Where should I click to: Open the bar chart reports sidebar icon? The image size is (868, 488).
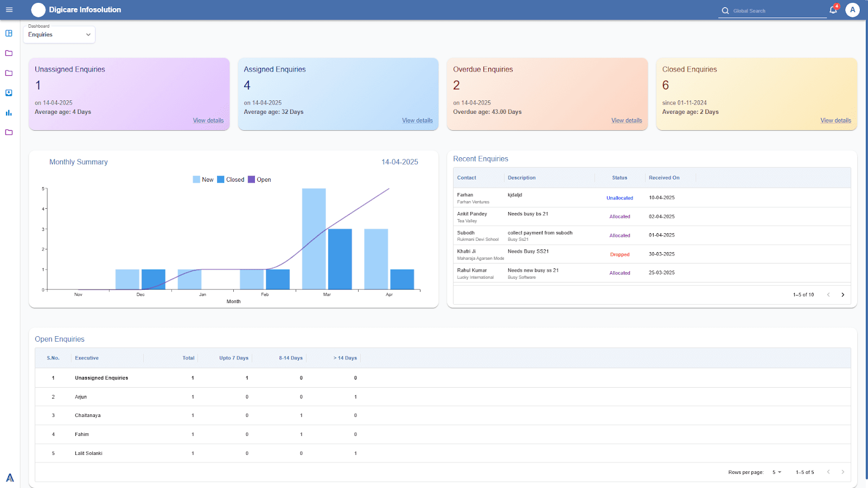[9, 113]
